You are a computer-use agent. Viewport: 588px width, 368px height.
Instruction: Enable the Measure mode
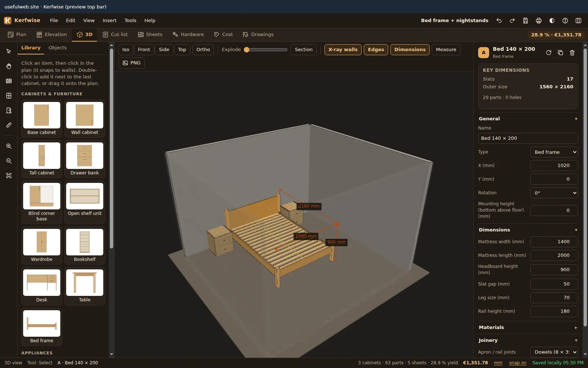(446, 50)
